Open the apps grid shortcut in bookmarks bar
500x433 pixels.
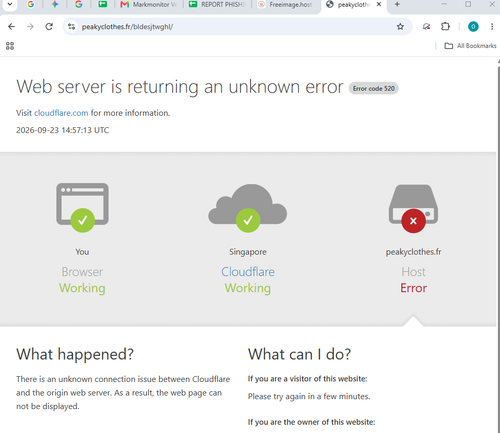point(10,46)
